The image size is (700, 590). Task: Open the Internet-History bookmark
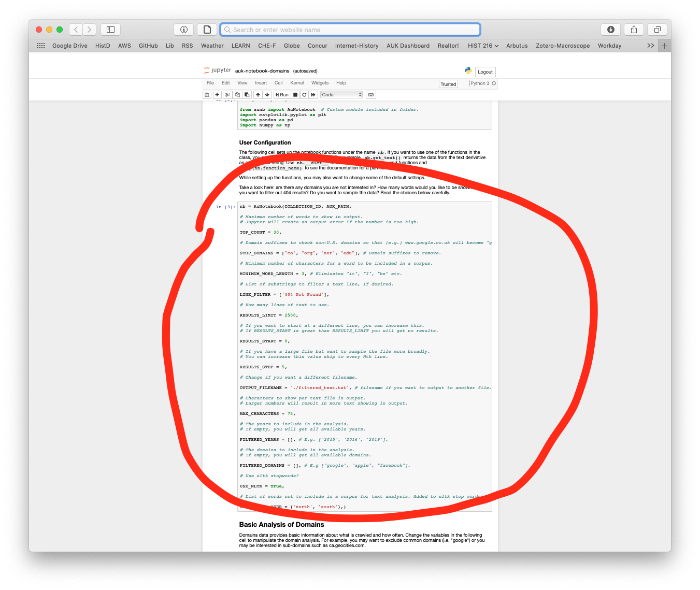(357, 46)
